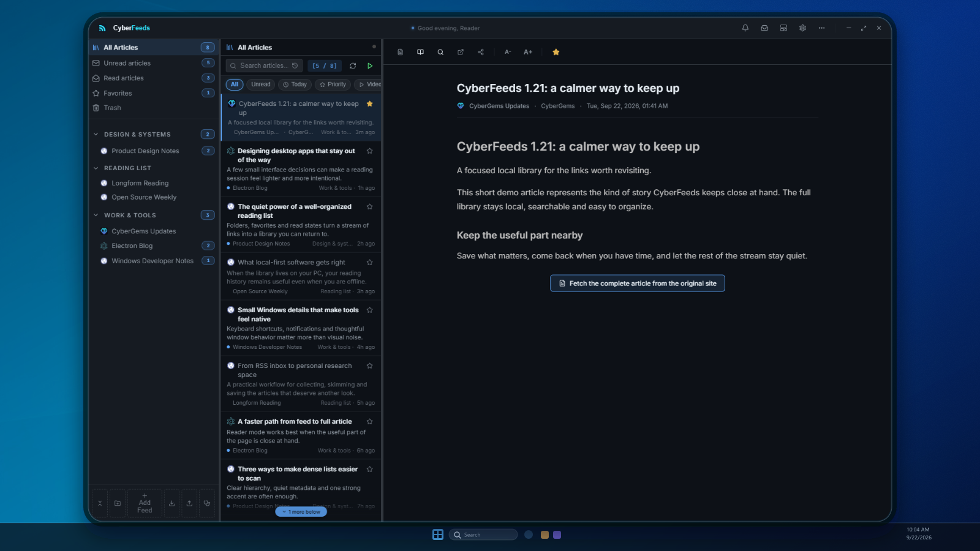This screenshot has height=551, width=980.
Task: Star "Designing desktop apps that stay out" article
Action: pos(369,151)
